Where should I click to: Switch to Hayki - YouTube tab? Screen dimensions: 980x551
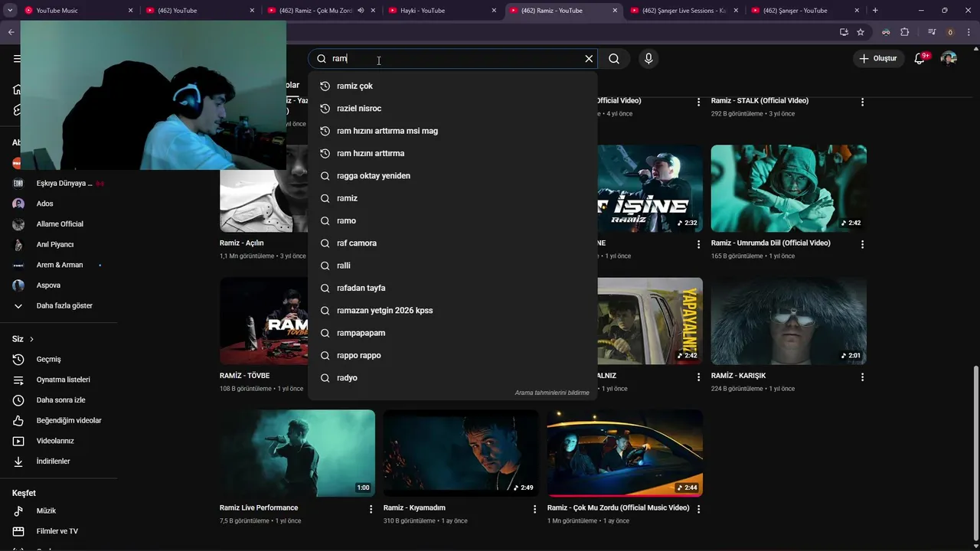[x=440, y=11]
